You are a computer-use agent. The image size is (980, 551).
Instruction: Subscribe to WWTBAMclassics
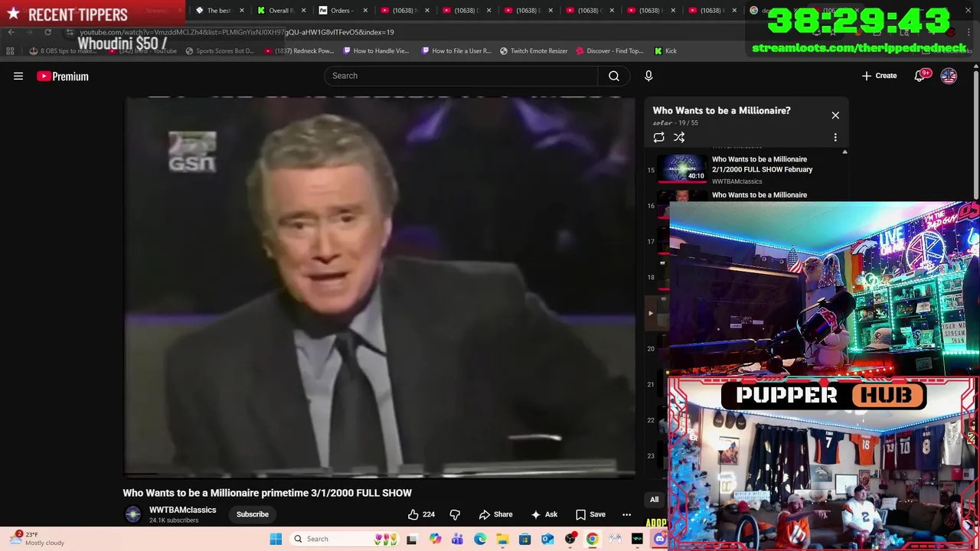pos(252,514)
